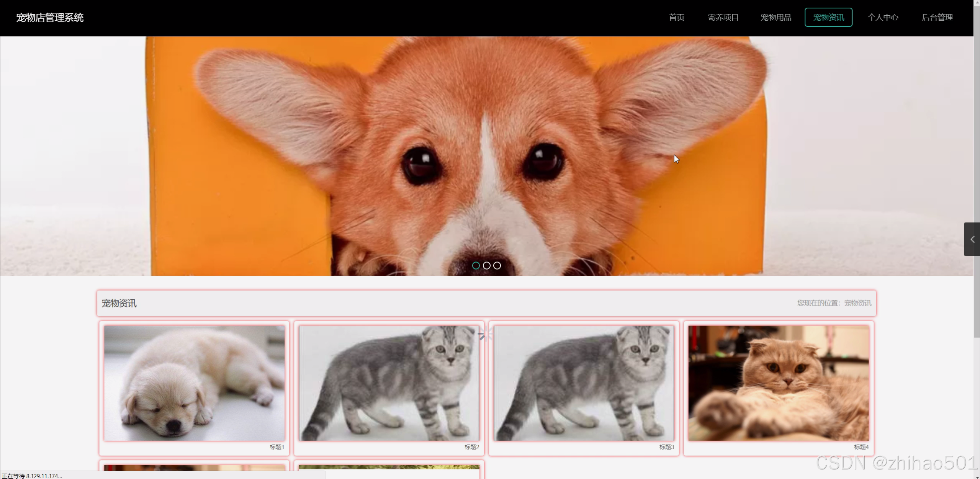Switch to the second carousel slide dot
This screenshot has width=980, height=479.
pyautogui.click(x=486, y=265)
